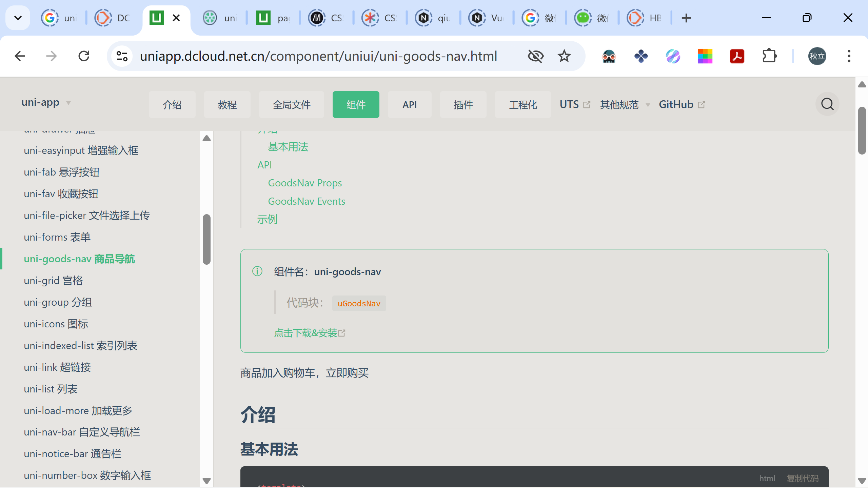Jump to GoodsNav Props section link

click(305, 183)
